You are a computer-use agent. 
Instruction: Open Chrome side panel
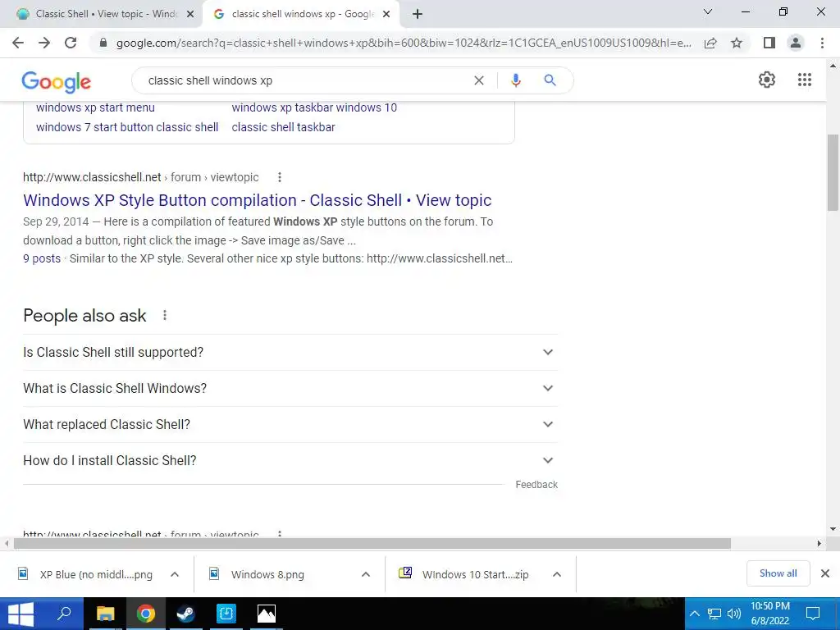(x=769, y=43)
